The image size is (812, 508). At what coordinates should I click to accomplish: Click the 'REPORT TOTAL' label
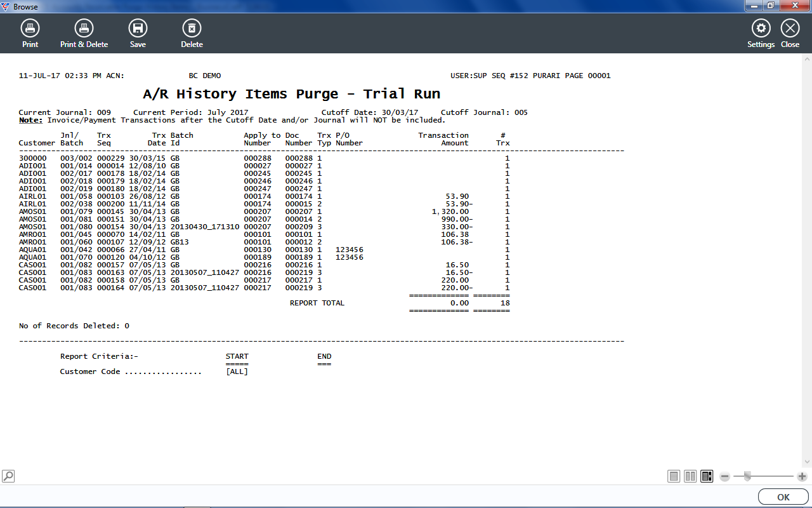tap(317, 303)
